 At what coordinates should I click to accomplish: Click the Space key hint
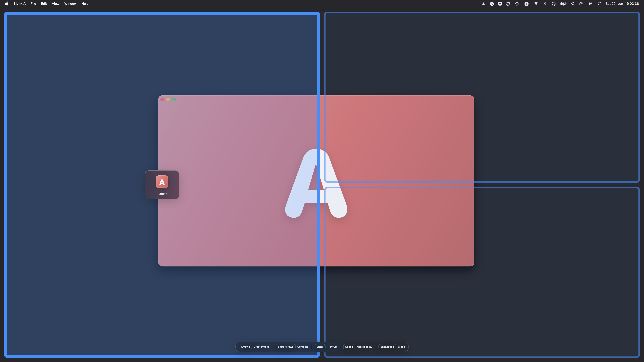pos(349,347)
